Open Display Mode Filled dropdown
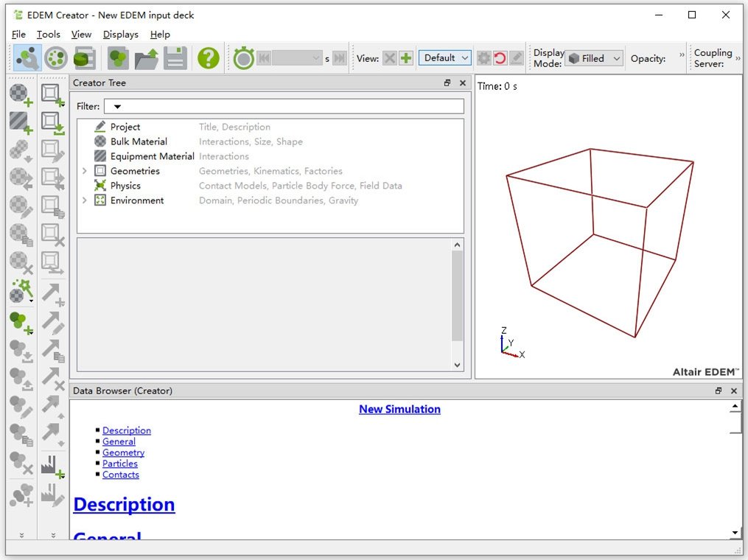The image size is (748, 560). (595, 58)
